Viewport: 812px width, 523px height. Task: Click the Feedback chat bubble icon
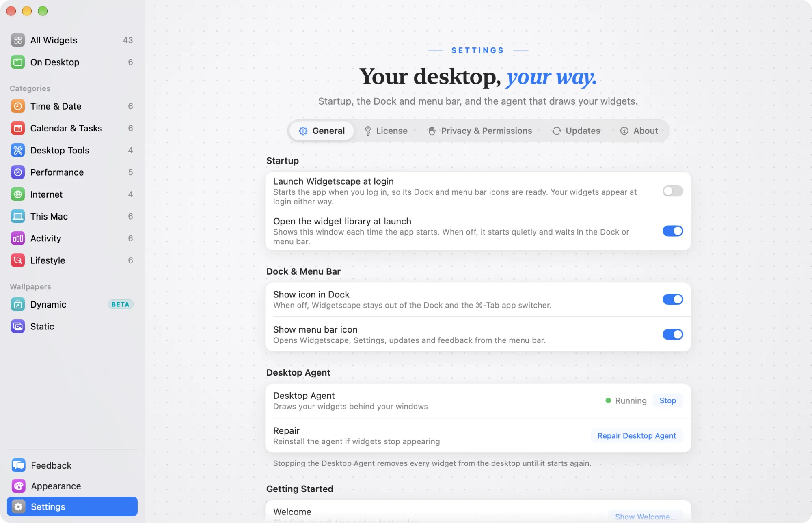[x=18, y=465]
